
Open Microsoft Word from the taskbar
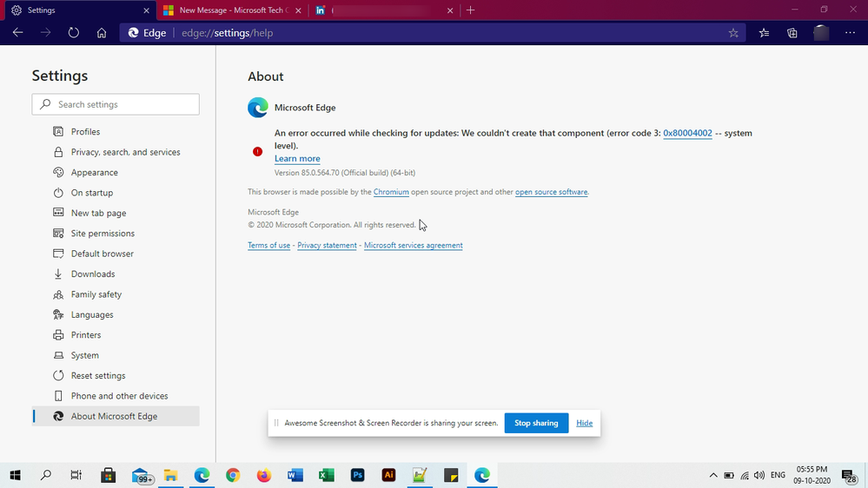[x=295, y=475]
